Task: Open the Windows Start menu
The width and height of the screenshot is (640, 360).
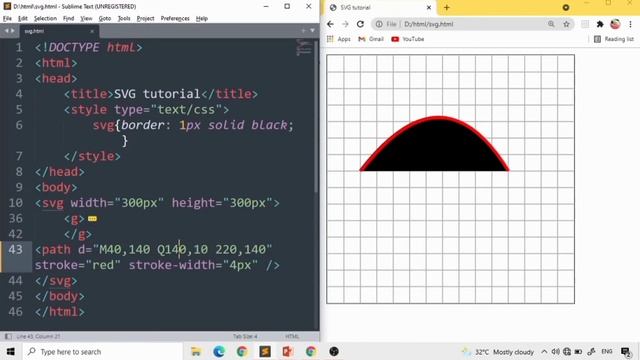Action: [x=11, y=351]
